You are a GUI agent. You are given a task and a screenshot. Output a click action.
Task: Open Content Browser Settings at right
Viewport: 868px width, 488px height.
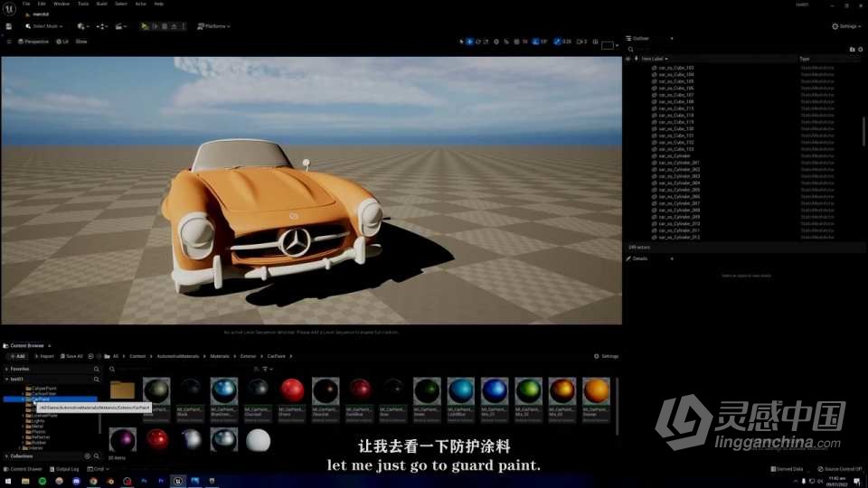click(606, 356)
